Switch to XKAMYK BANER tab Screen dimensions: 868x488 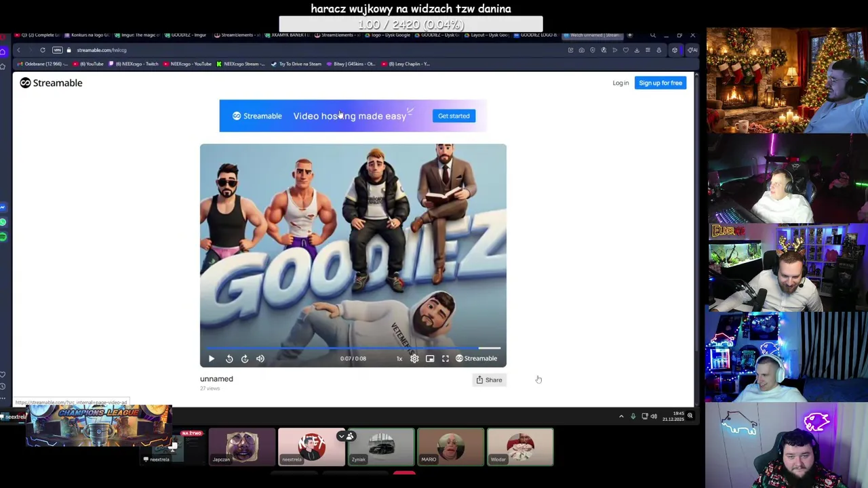point(288,35)
